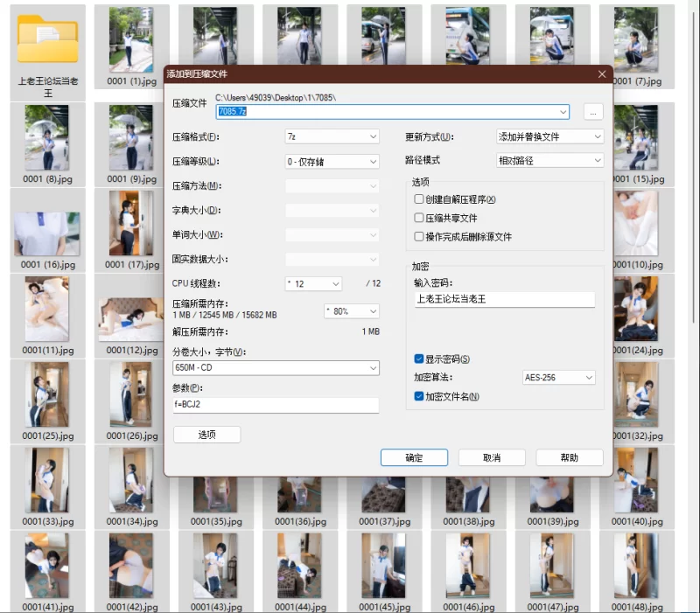Select the 0001(48).jpg file thumbnail

tap(635, 565)
